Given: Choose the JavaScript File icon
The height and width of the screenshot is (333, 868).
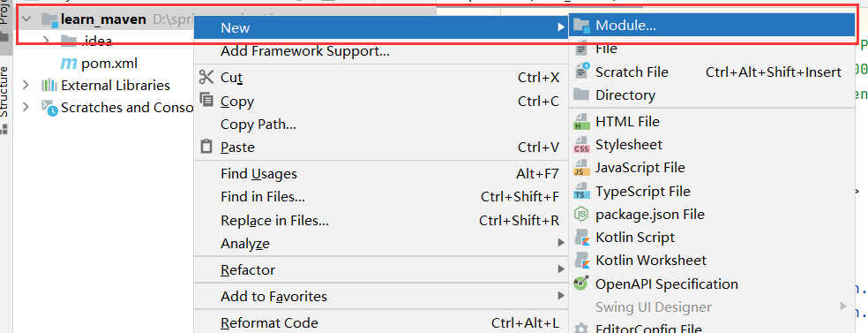Looking at the screenshot, I should pos(581,167).
